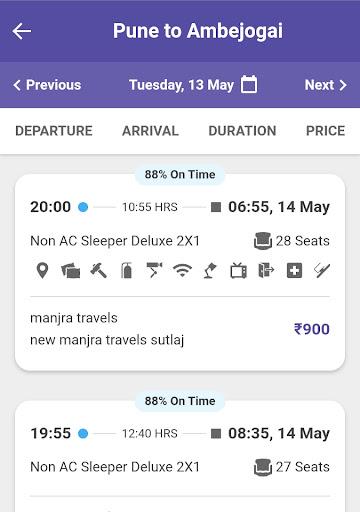Tap the TV amenity icon
This screenshot has height=512, width=360.
point(238,270)
